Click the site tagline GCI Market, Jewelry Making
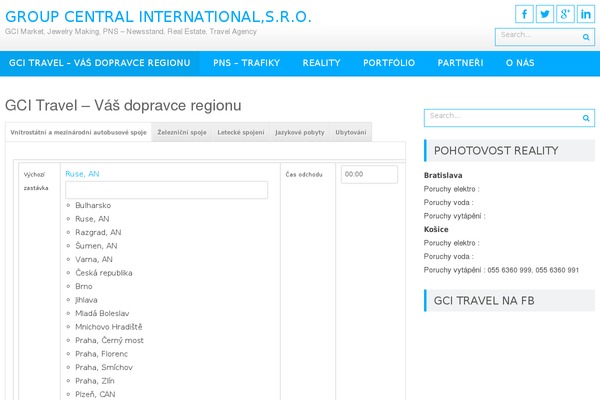This screenshot has height=400, width=600. tap(130, 31)
